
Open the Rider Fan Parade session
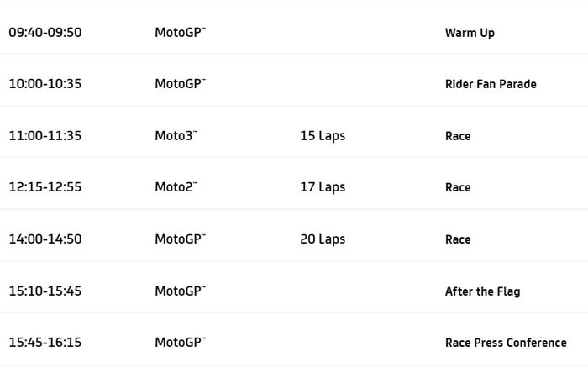(491, 84)
